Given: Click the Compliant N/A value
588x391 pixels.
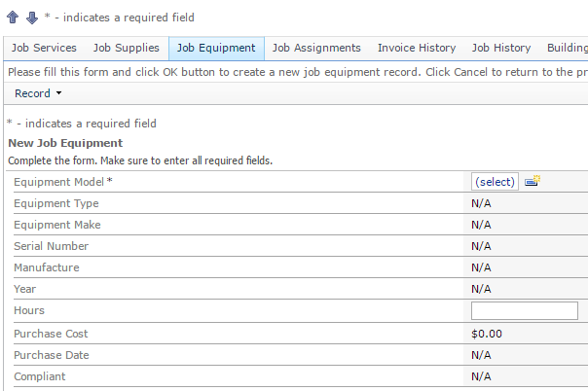Looking at the screenshot, I should [481, 376].
